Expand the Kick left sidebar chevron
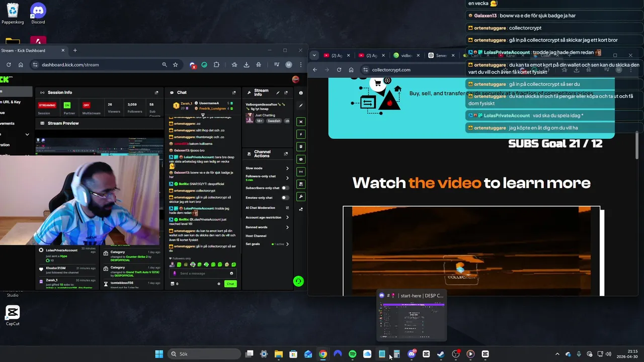644x362 pixels. (x=27, y=134)
